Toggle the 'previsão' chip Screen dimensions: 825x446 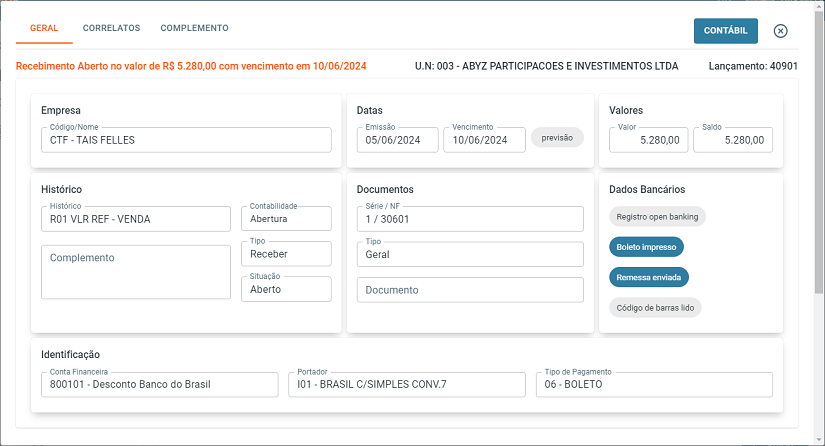[x=557, y=139]
